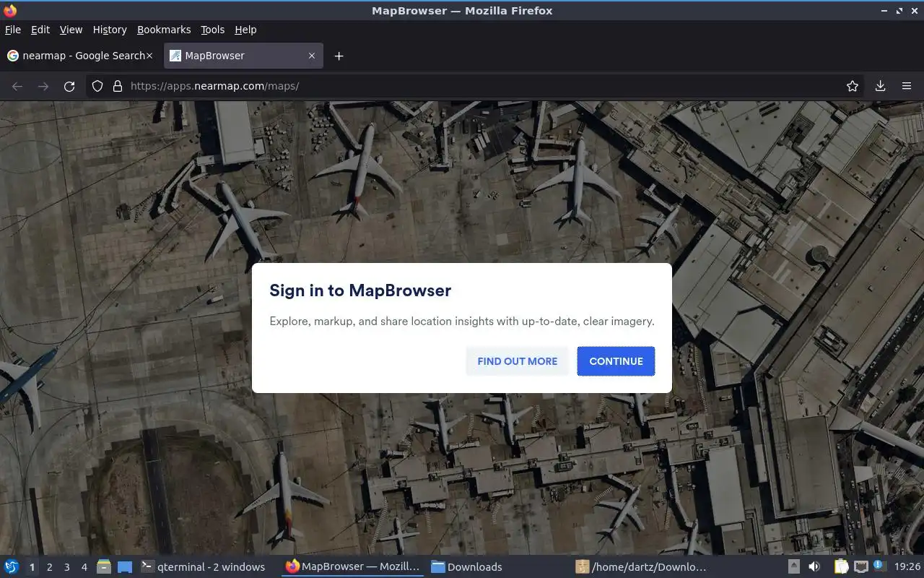The width and height of the screenshot is (924, 578).
Task: Switch to the nearmap Google Search tab
Action: 79,56
